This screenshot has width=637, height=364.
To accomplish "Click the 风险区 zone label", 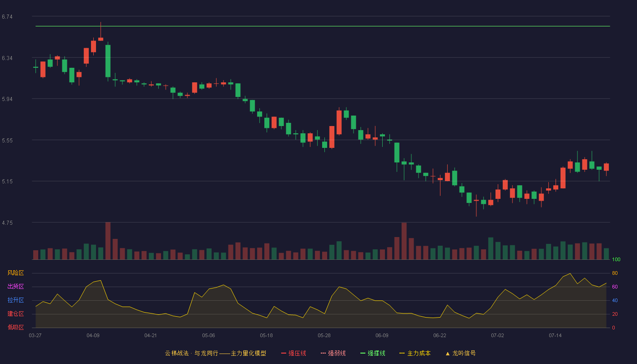I will [16, 273].
